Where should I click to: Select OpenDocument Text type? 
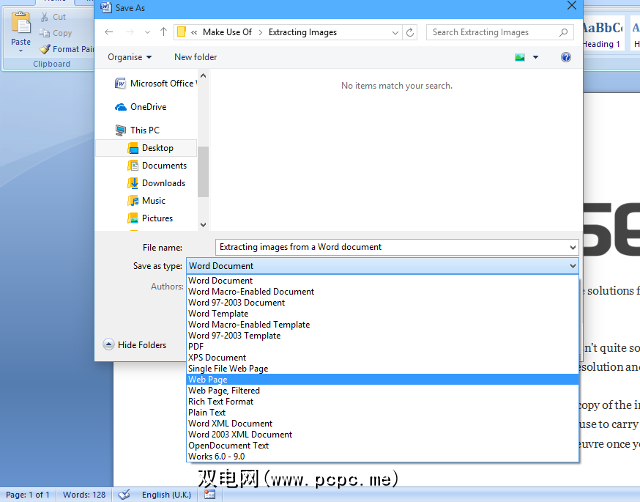(x=383, y=446)
